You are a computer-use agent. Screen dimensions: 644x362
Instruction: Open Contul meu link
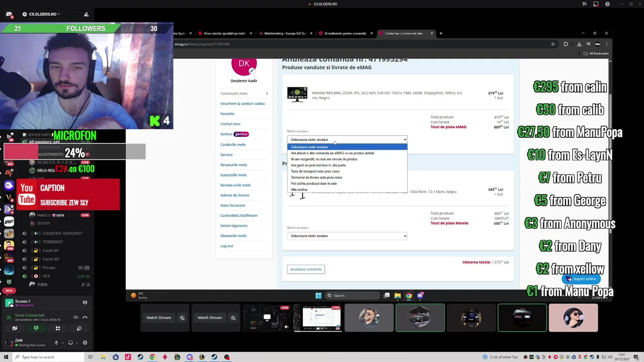(230, 124)
